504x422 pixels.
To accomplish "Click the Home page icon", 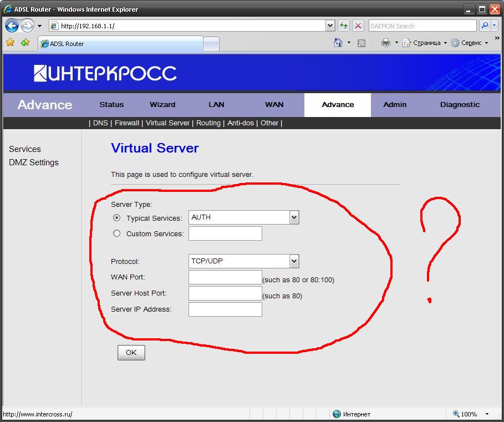I will 338,43.
